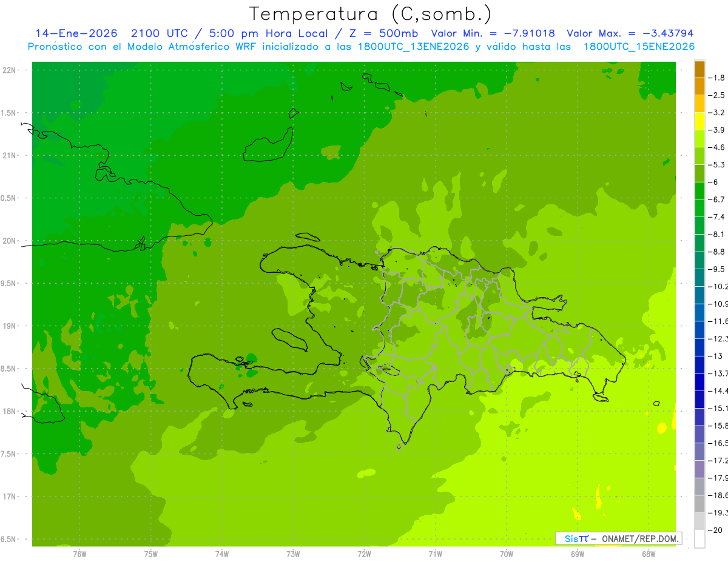The image size is (728, 562).
Task: Click the '22N' latitude axis label
Action: tap(9, 70)
